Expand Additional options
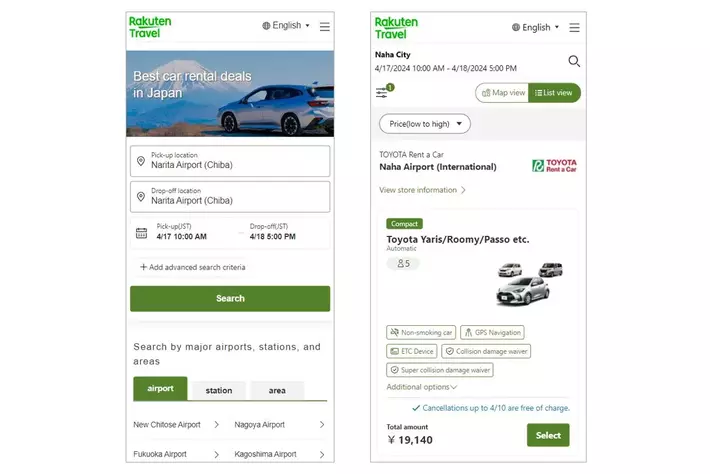This screenshot has height=474, width=710. coord(421,387)
